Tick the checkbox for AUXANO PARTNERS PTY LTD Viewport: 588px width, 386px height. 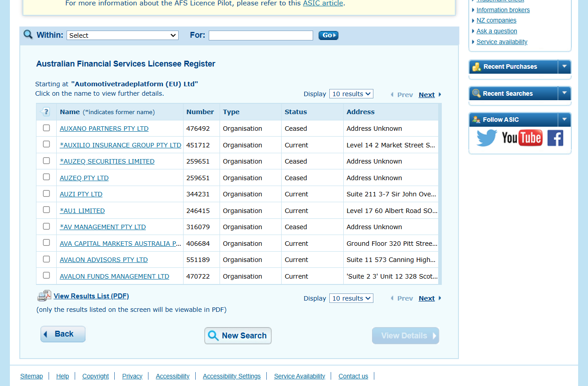pyautogui.click(x=46, y=128)
